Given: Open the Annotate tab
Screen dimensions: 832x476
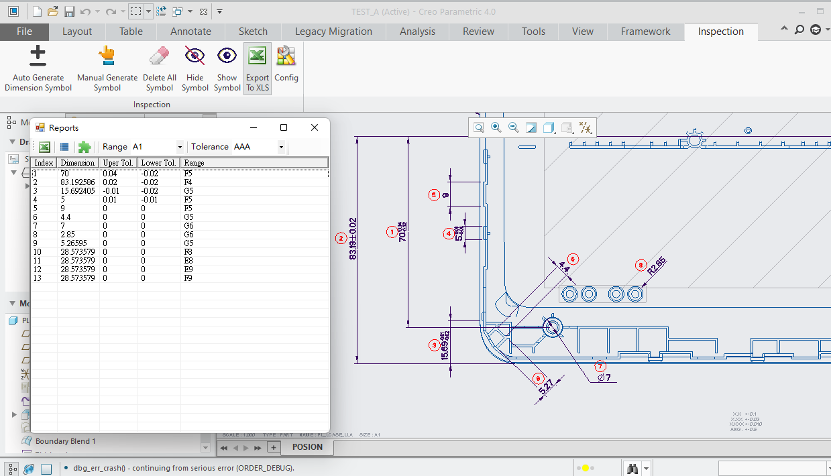Looking at the screenshot, I should tap(190, 31).
